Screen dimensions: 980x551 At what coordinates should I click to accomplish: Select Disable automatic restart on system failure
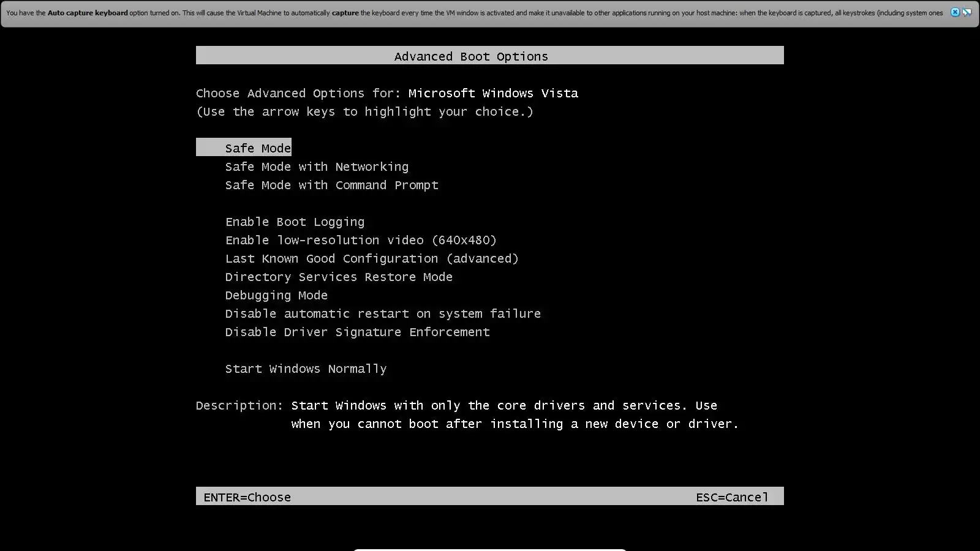click(x=383, y=313)
